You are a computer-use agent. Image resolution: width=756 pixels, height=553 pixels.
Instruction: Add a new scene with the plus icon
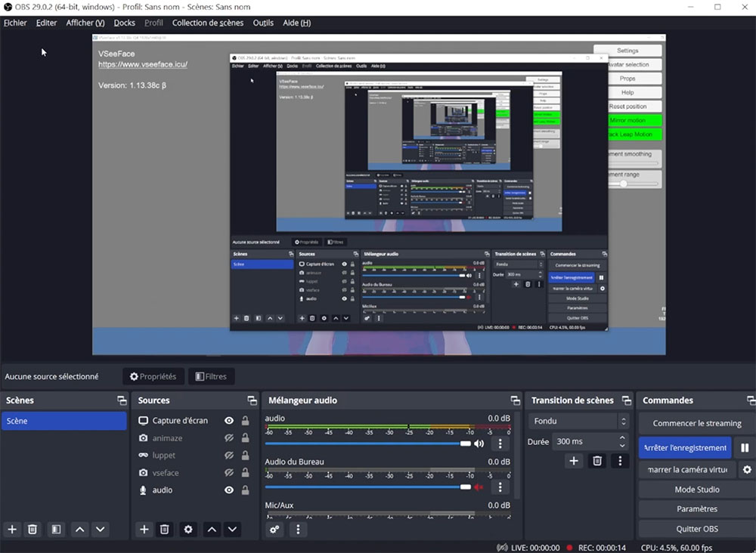[x=12, y=530]
